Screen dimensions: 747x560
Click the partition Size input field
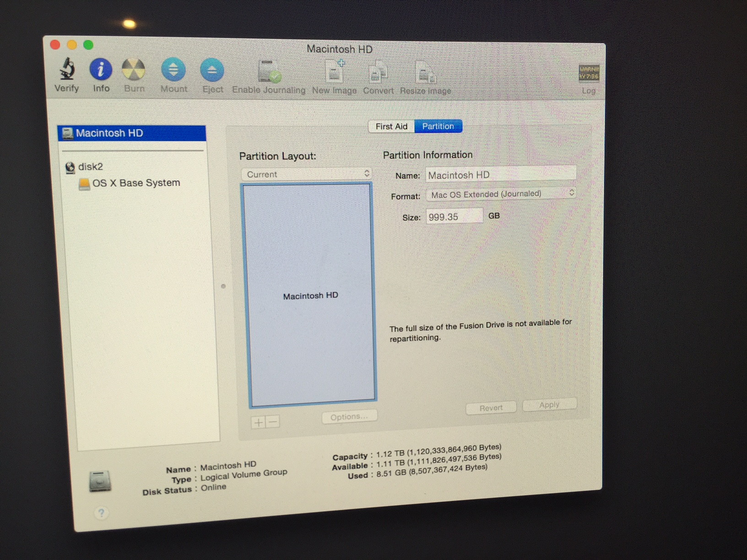[454, 216]
